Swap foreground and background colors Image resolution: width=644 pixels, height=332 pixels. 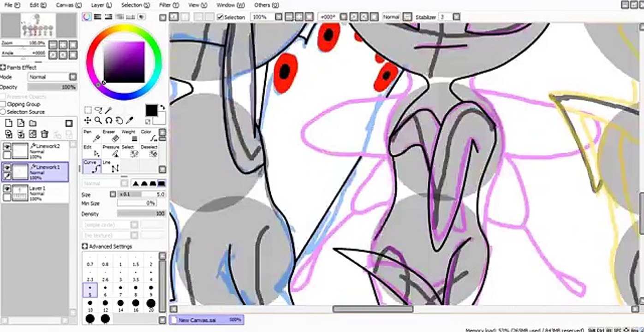click(x=162, y=107)
